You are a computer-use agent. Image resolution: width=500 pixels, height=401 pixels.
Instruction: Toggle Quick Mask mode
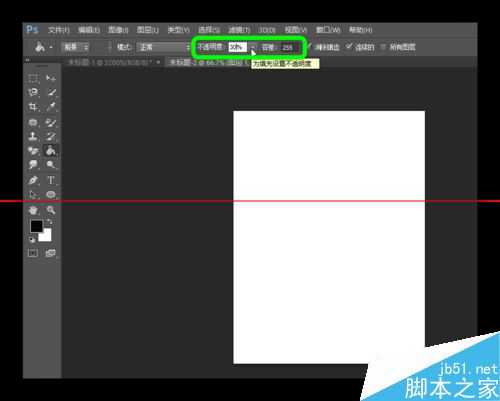point(33,253)
